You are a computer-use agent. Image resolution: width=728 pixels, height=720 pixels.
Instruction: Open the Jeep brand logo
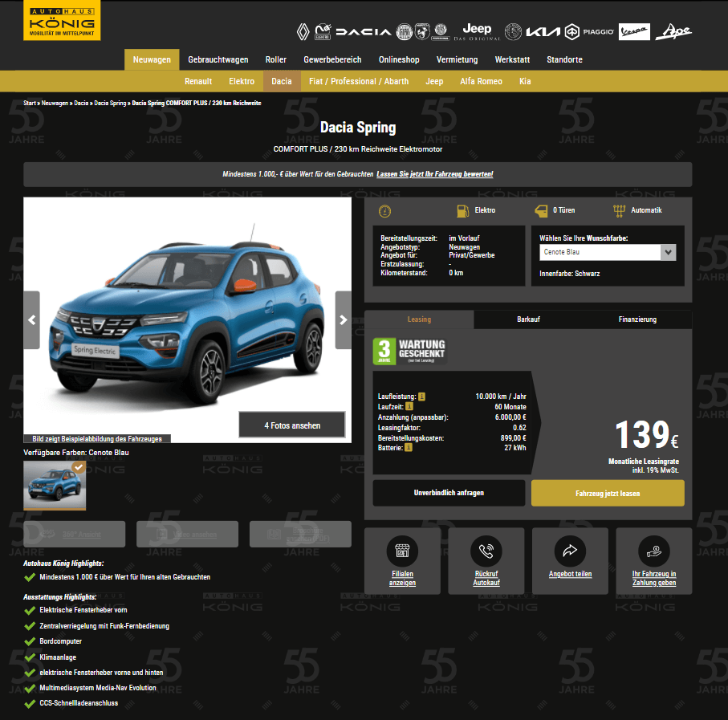(477, 31)
